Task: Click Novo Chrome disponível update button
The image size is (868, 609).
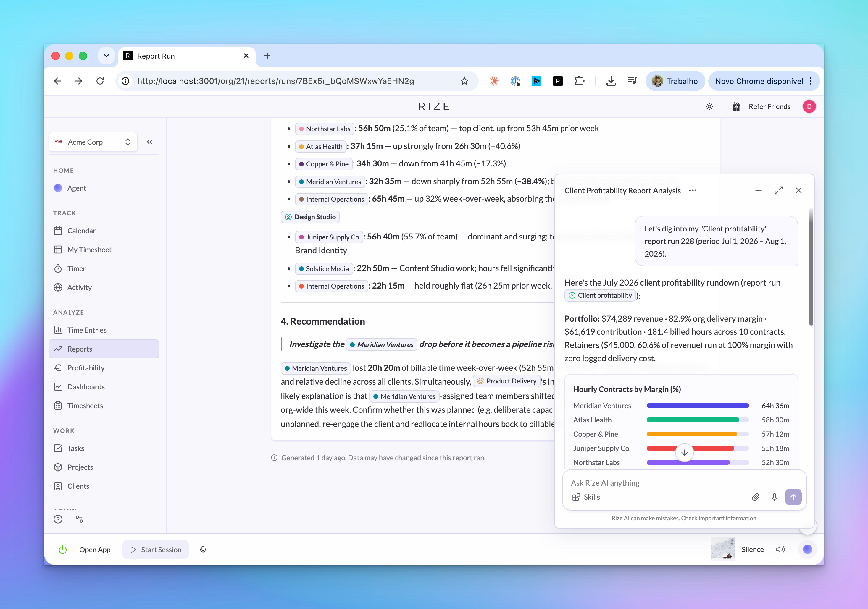Action: (x=764, y=81)
